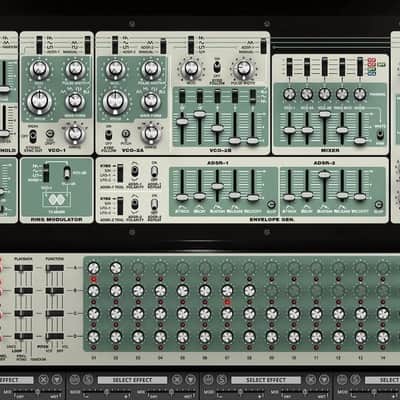Click the small round button in VCO-1 panel
This screenshot has width=400, height=400.
pos(50,134)
